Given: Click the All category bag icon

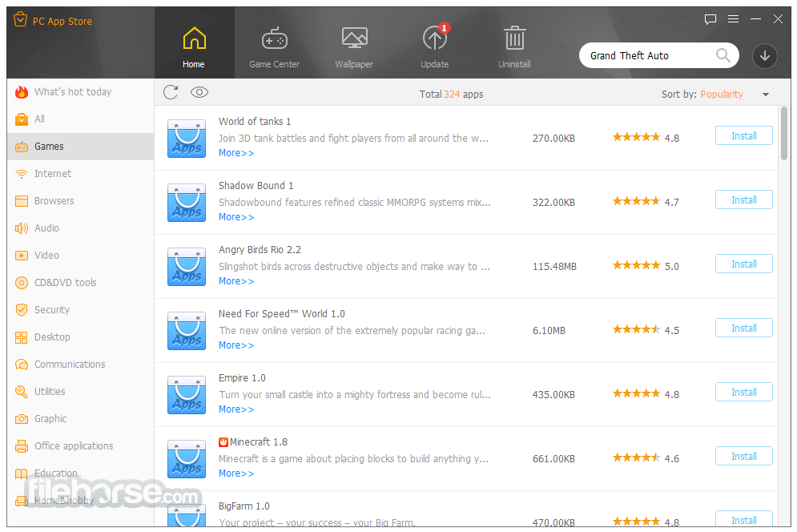Looking at the screenshot, I should pos(22,119).
